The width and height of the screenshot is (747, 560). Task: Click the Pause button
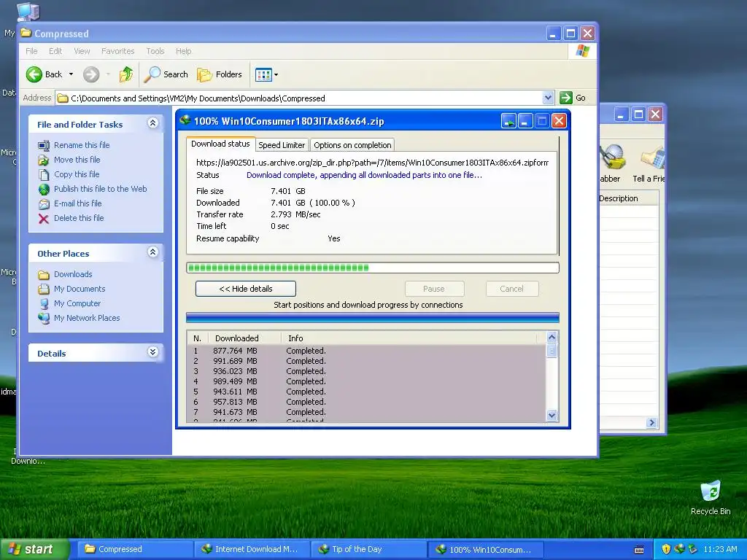434,289
